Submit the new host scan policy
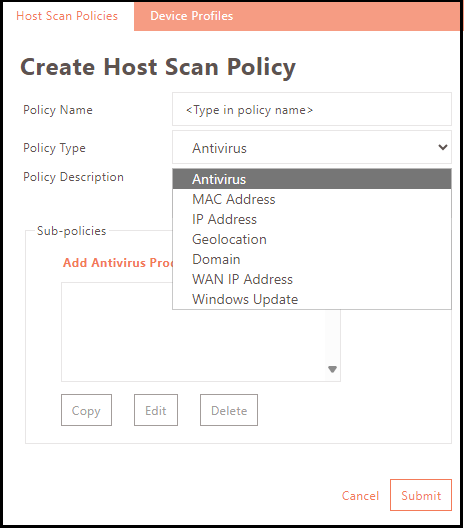This screenshot has width=464, height=529. (421, 495)
